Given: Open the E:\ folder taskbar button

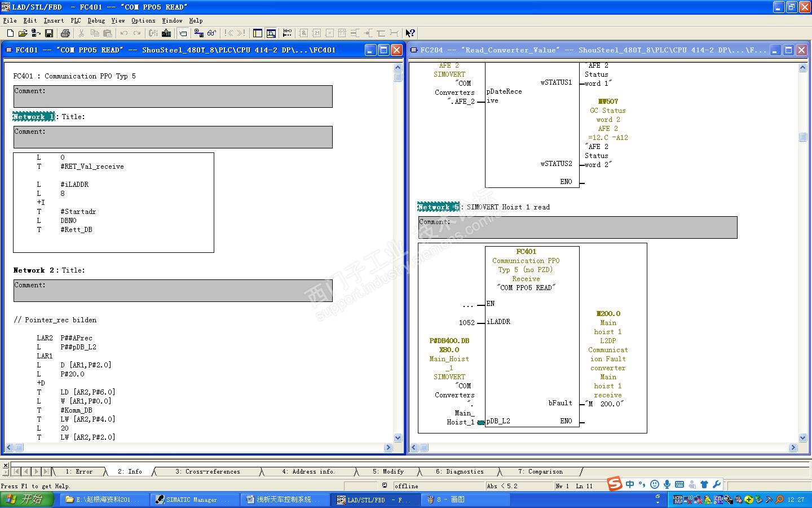Looking at the screenshot, I should (x=104, y=500).
